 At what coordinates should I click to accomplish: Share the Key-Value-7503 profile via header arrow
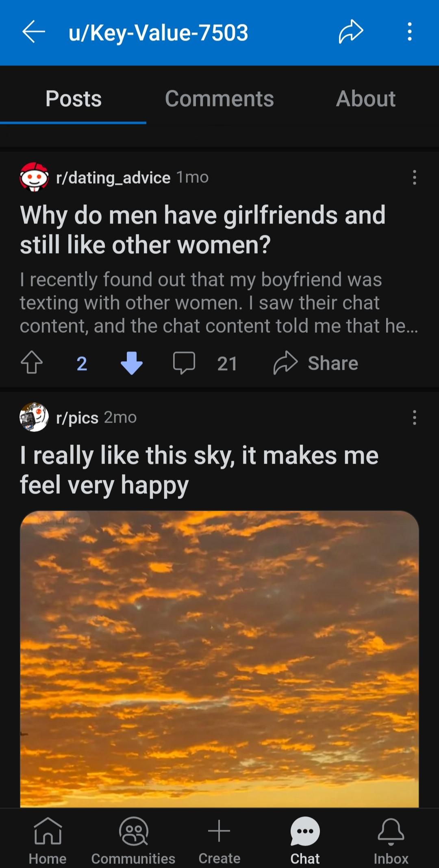[350, 32]
